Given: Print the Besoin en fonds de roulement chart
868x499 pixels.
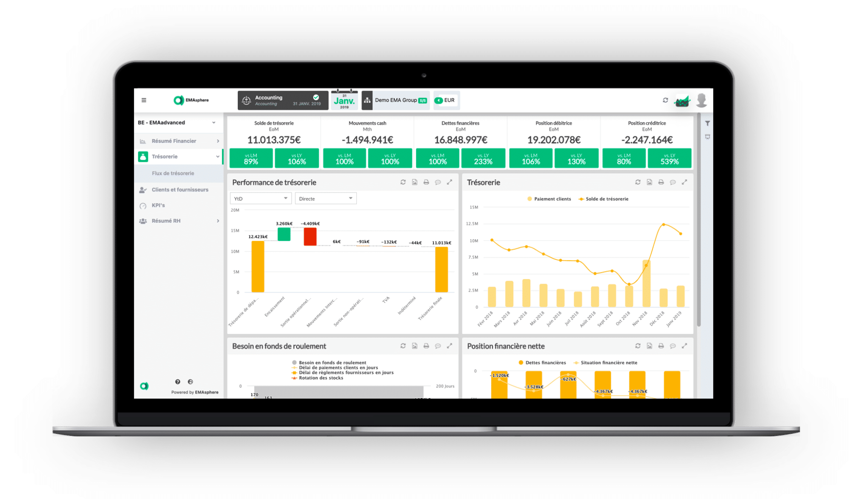Looking at the screenshot, I should (426, 346).
